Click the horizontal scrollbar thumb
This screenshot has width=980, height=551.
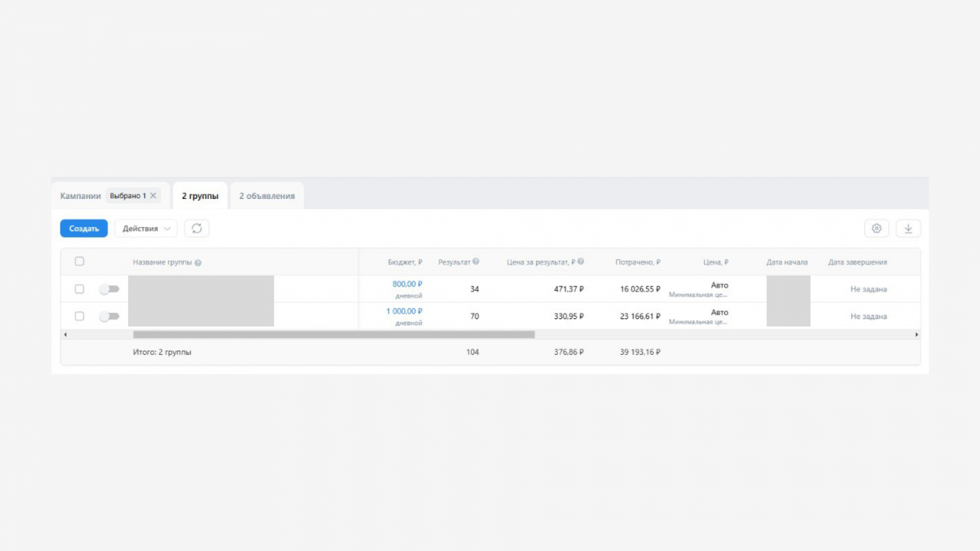(x=334, y=335)
